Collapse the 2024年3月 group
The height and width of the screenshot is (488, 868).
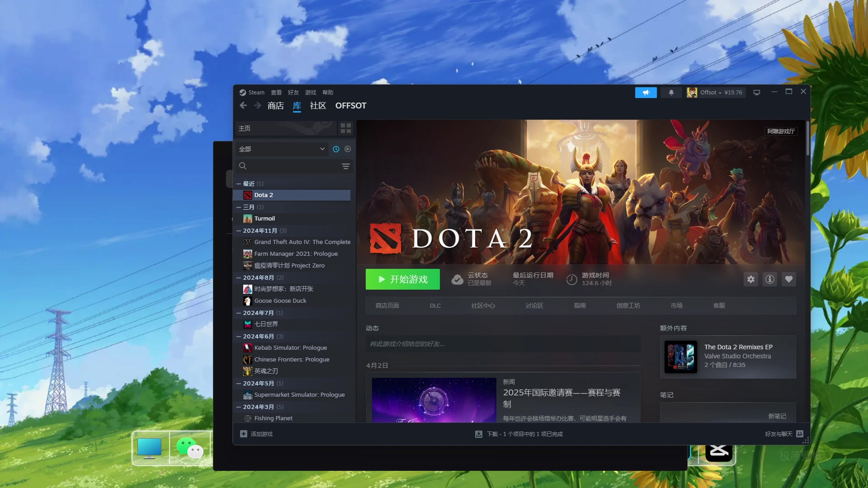point(239,407)
